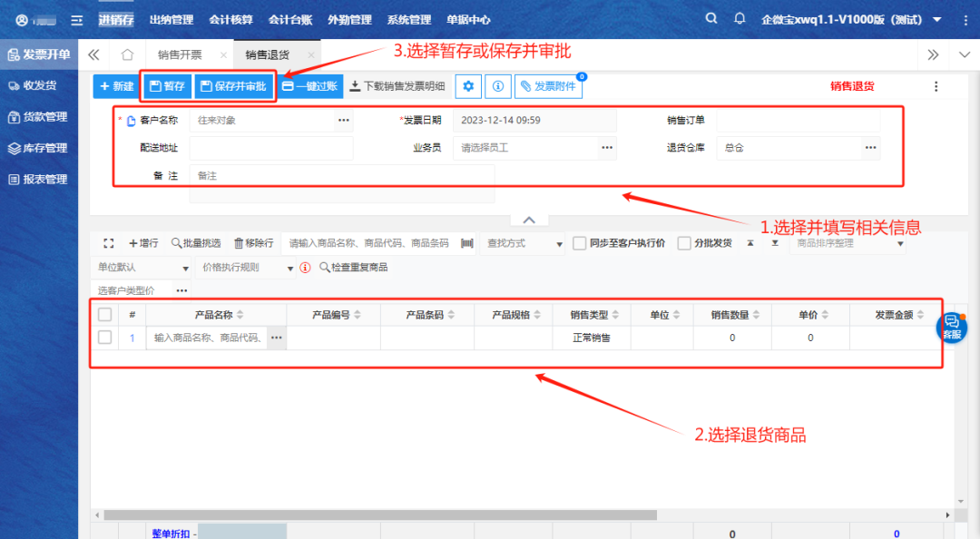Click the fullscreen expand icon above table

109,243
